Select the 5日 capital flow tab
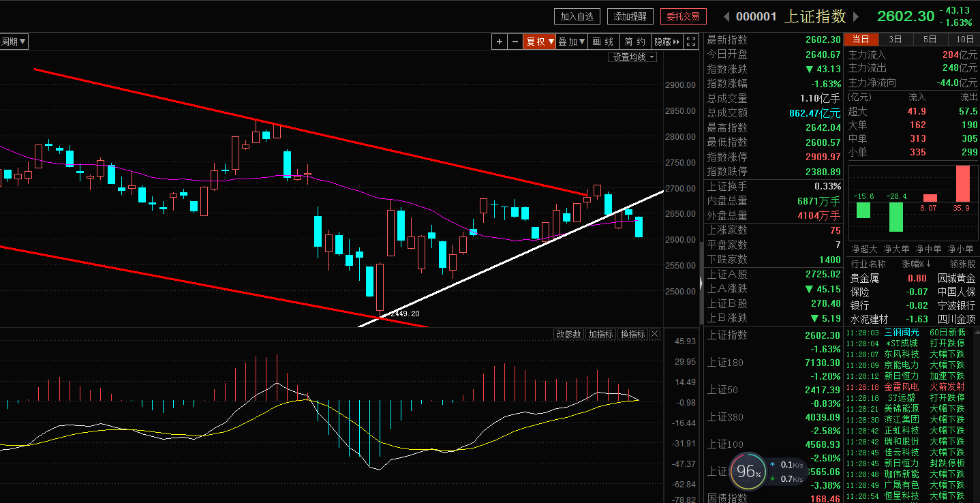This screenshot has height=503, width=980. 930,40
